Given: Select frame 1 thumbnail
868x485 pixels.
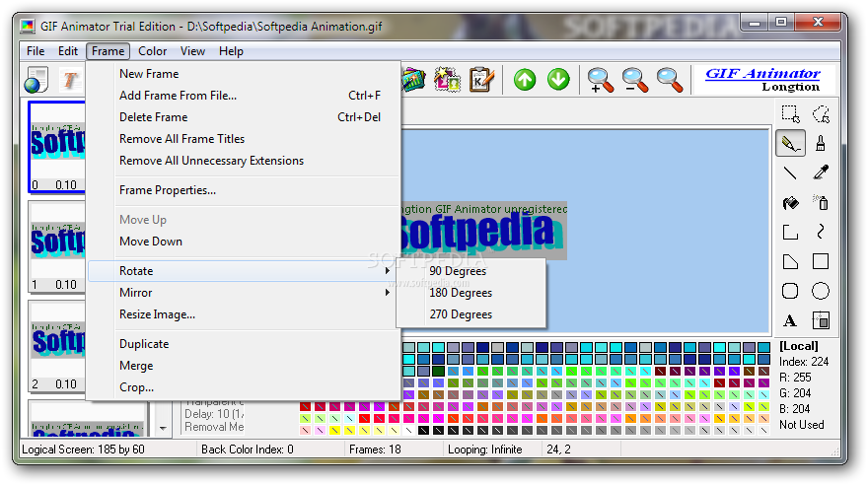Looking at the screenshot, I should (57, 246).
